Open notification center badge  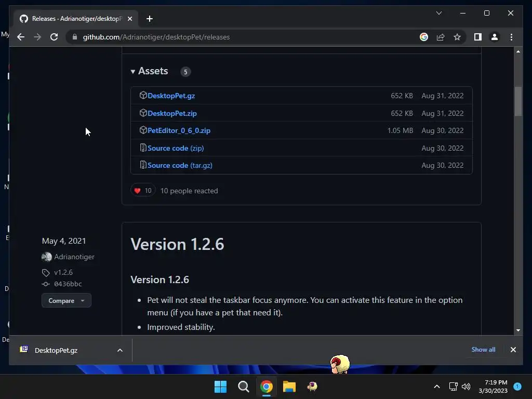coord(517,387)
